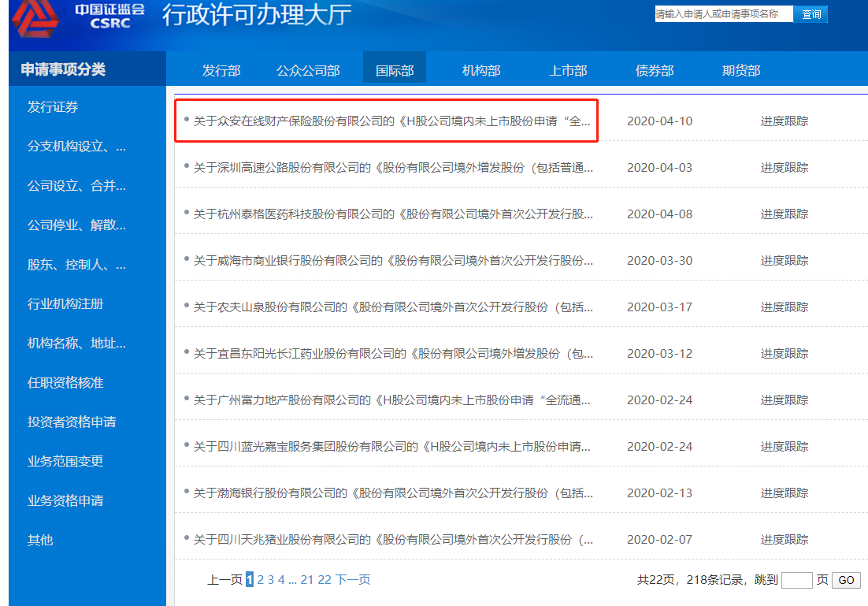
Task: Click the 2020-03-17 date cell
Action: click(x=660, y=307)
